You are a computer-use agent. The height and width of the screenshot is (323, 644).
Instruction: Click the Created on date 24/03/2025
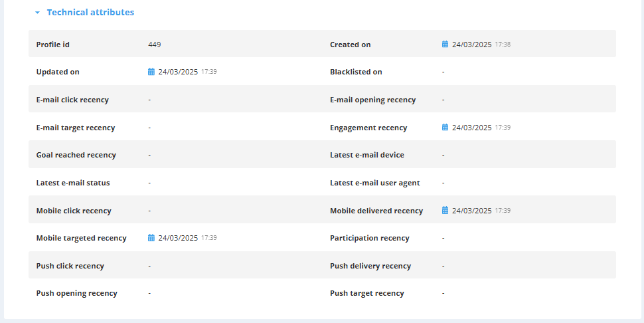coord(471,45)
